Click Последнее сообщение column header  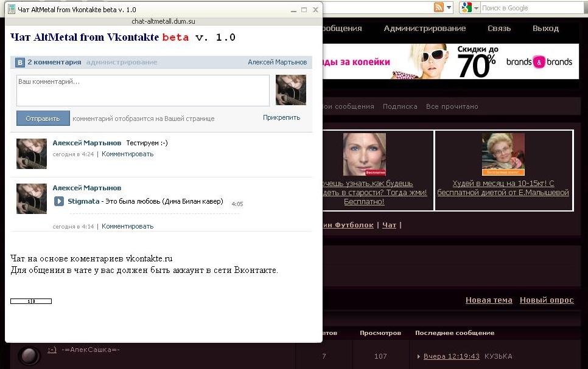[455, 333]
